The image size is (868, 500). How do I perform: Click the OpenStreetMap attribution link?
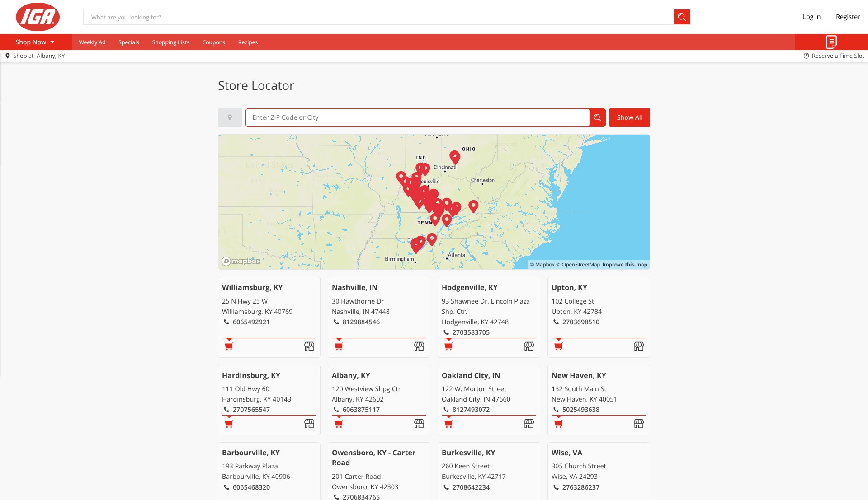(578, 265)
